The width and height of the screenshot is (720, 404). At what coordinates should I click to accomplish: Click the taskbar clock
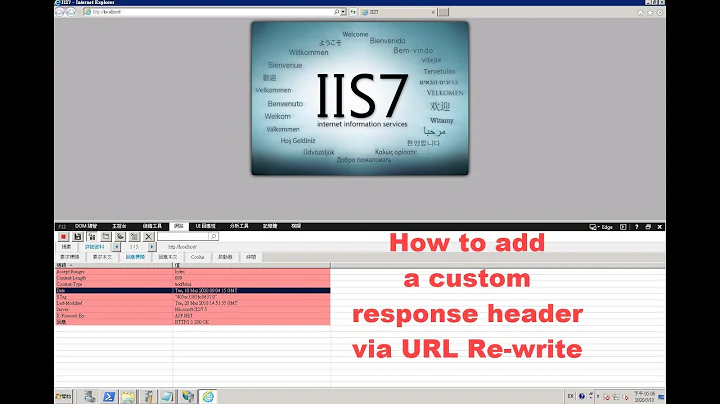645,397
